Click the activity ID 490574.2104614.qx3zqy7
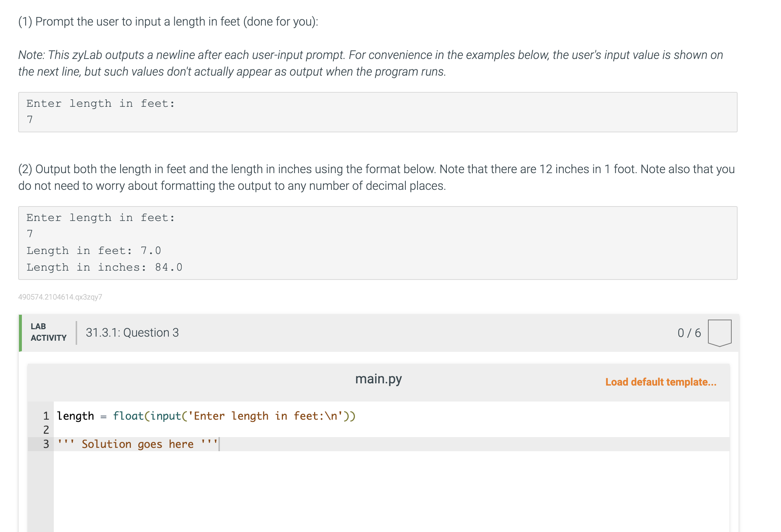 coord(60,297)
